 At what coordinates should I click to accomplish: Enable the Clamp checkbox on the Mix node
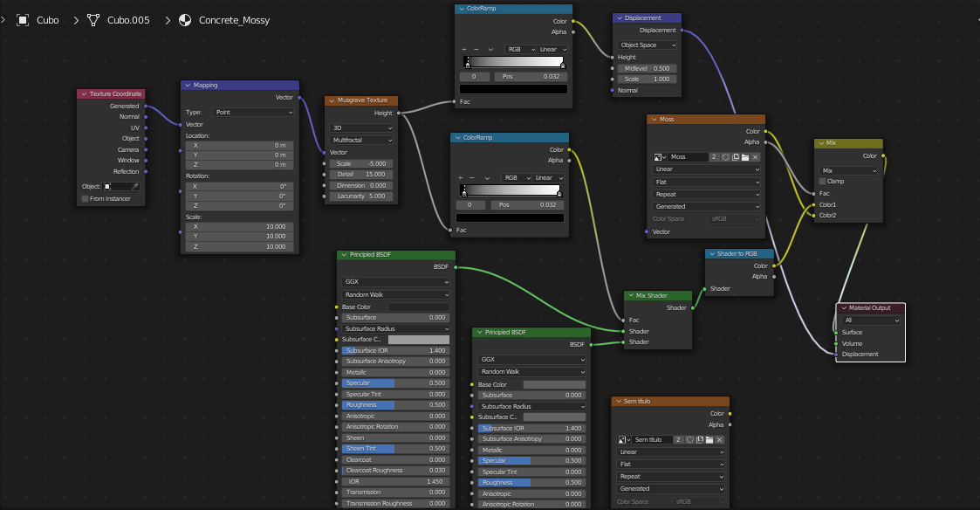(821, 181)
